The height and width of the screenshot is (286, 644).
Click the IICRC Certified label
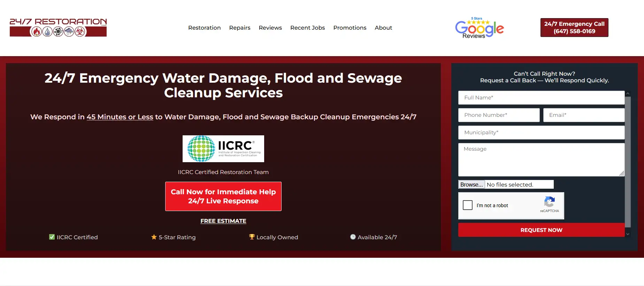click(77, 237)
